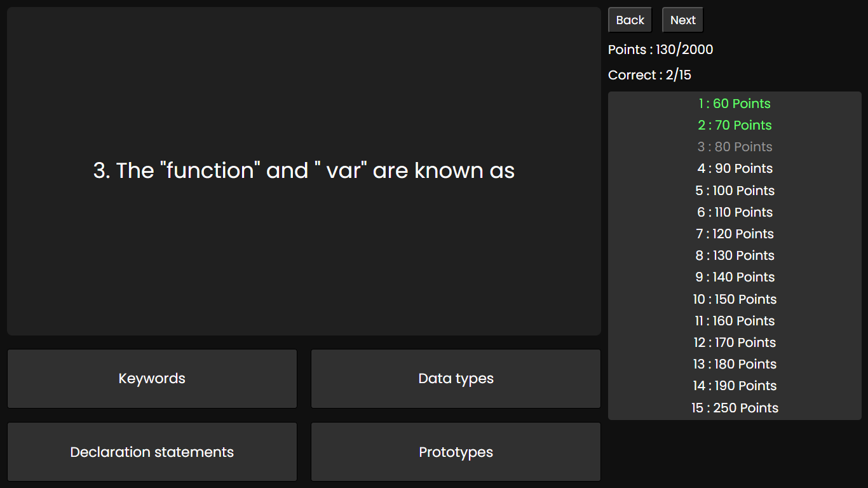Screen dimensions: 868x488
Task: Select question 2 worth 70 Points
Action: click(735, 125)
